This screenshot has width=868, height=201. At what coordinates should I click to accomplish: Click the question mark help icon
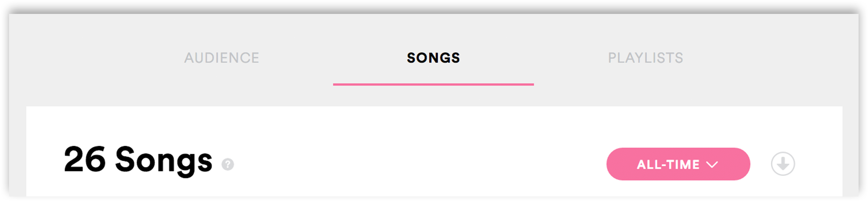click(228, 164)
